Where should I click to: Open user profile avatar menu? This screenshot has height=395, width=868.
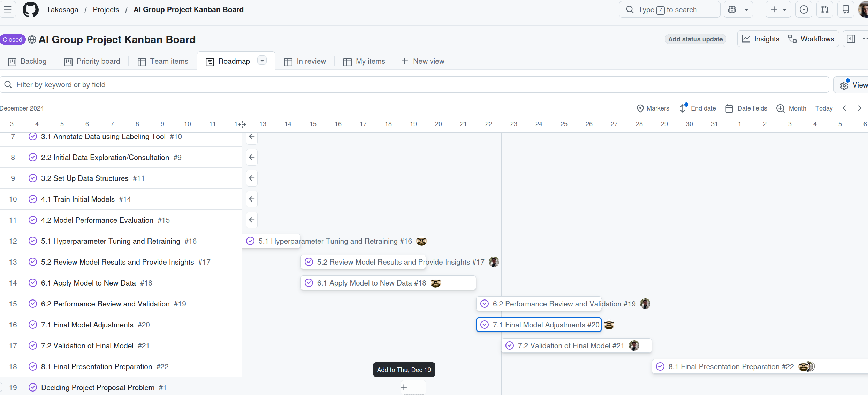tap(863, 9)
